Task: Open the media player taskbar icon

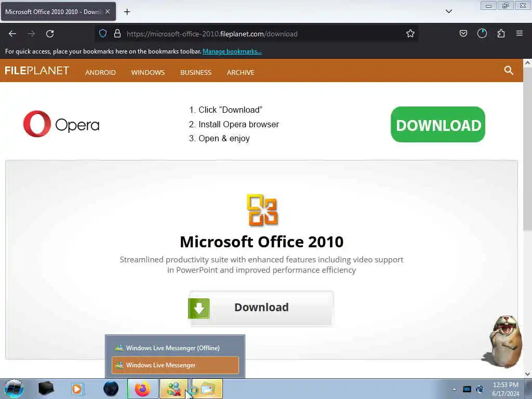Action: pos(77,389)
